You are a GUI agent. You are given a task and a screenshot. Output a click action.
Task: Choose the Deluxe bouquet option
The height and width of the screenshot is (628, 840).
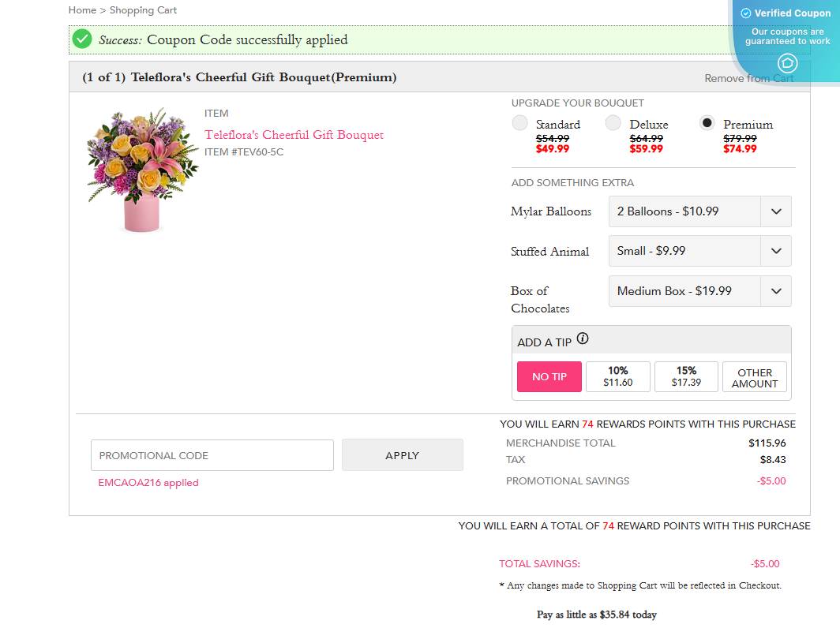[613, 122]
